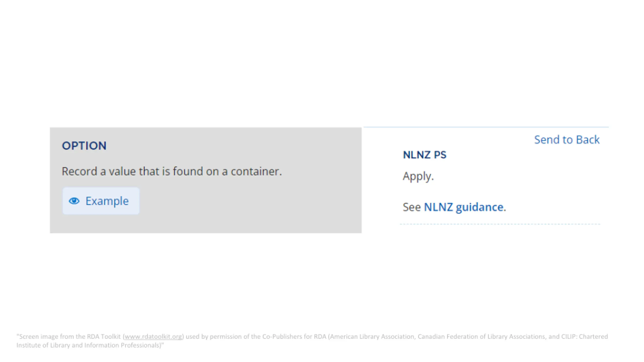The image size is (644, 362).
Task: Follow the www.rdatoolkit.org link
Action: tap(153, 337)
